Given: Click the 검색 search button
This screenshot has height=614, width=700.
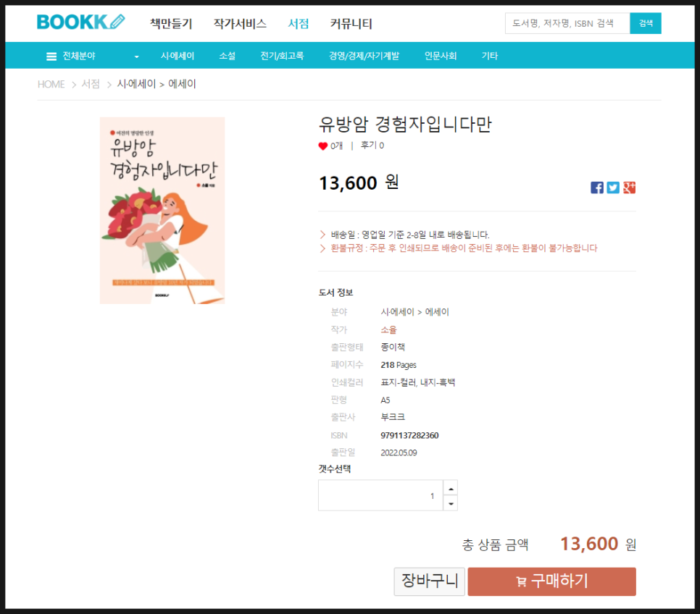Looking at the screenshot, I should click(646, 23).
